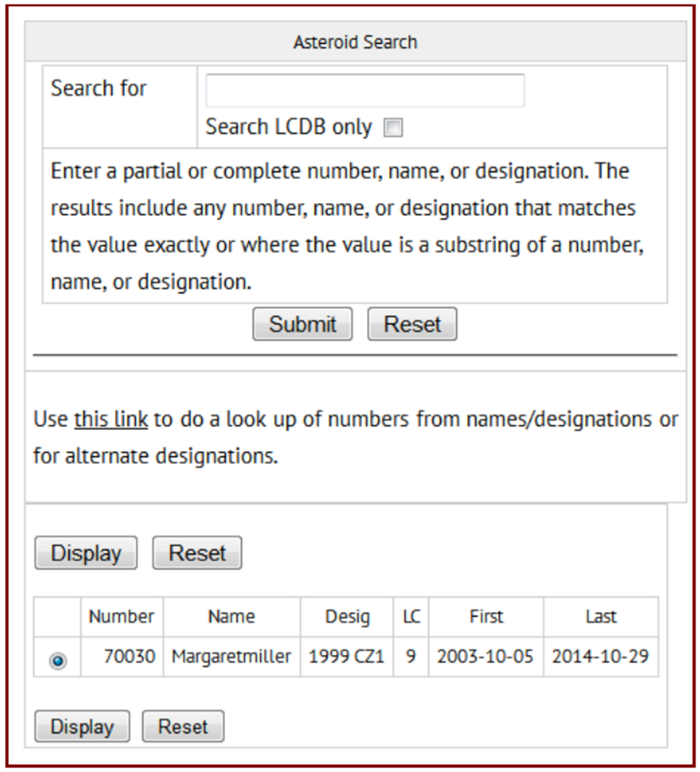Select the radio button for asteroid 70030
700x772 pixels.
pyautogui.click(x=57, y=661)
